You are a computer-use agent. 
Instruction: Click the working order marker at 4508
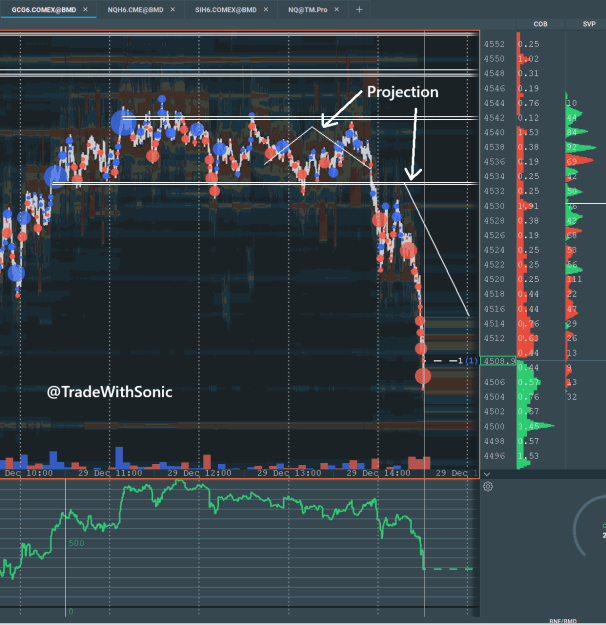click(x=467, y=361)
